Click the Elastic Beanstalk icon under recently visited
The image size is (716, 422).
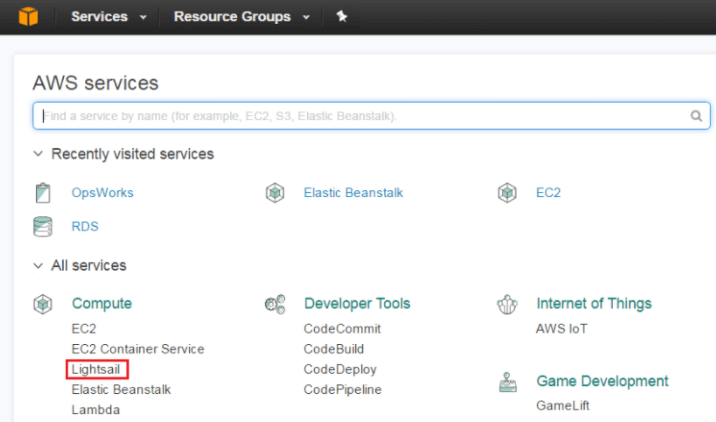[x=275, y=193]
